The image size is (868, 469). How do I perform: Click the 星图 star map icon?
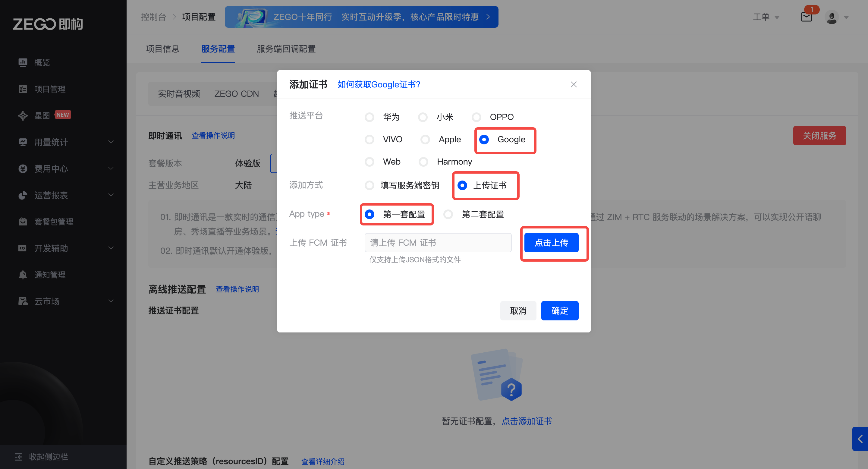pos(23,115)
